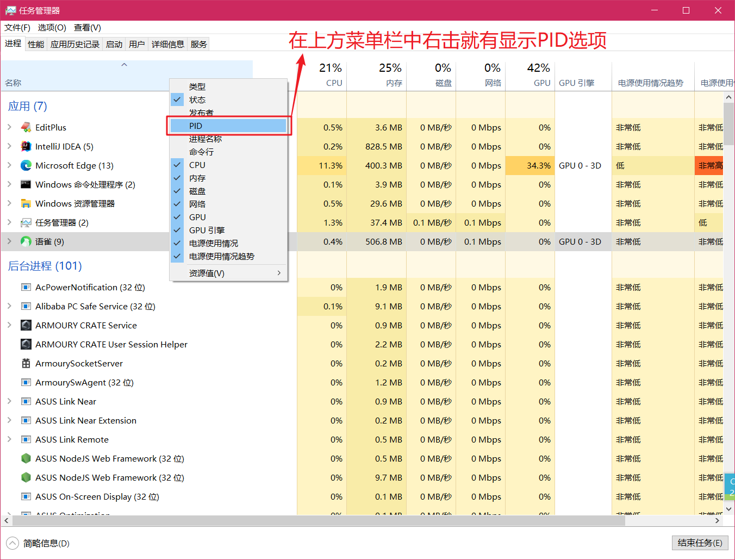Click the 任务管理器 process row icon
This screenshot has height=560, width=735.
[26, 222]
